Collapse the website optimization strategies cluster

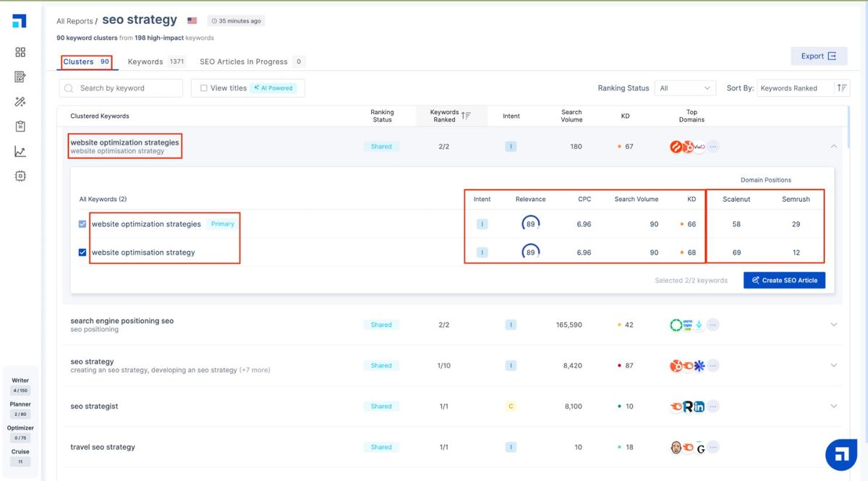(833, 146)
